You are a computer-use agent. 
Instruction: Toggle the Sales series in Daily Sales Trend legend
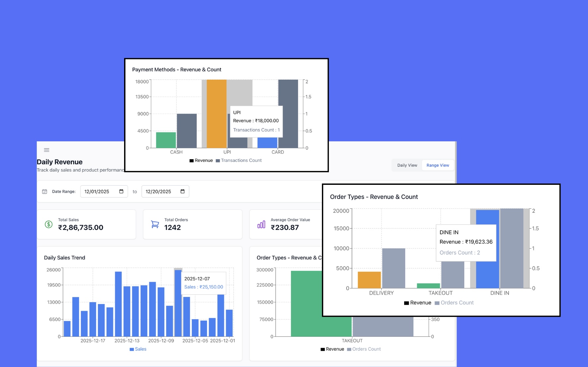coord(138,349)
